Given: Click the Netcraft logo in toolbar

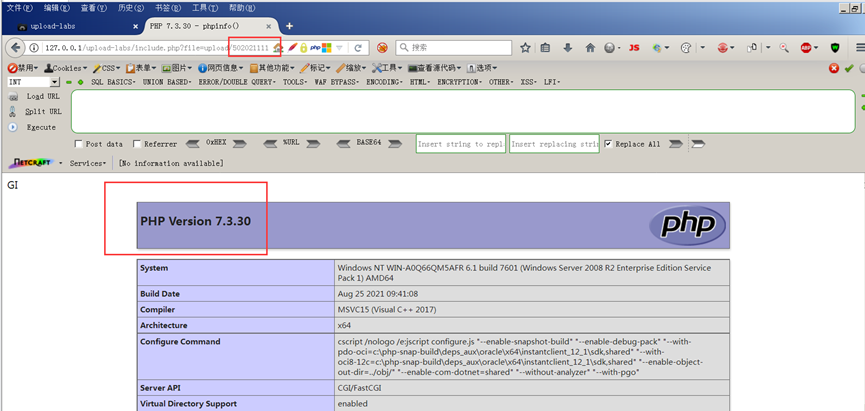Looking at the screenshot, I should click(31, 163).
